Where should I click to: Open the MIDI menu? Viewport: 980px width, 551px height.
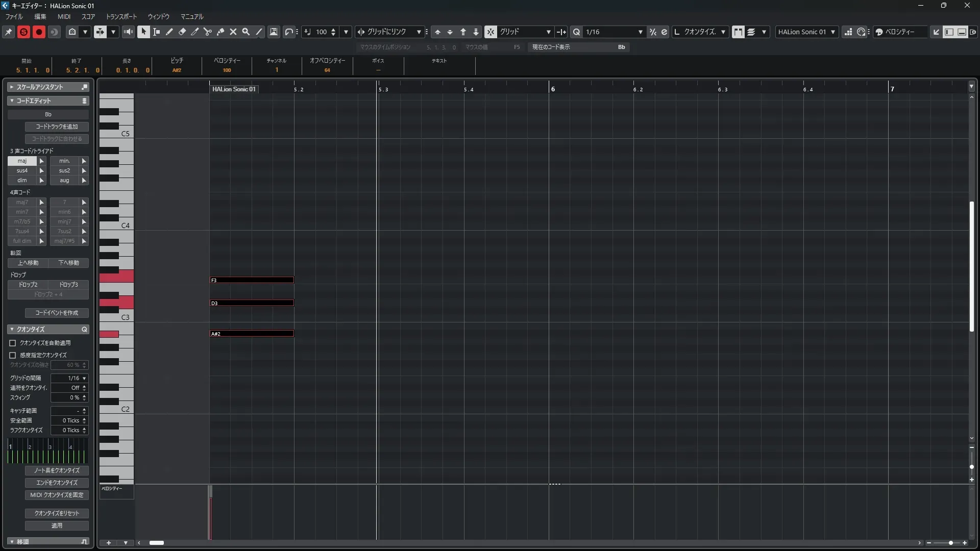coord(64,16)
